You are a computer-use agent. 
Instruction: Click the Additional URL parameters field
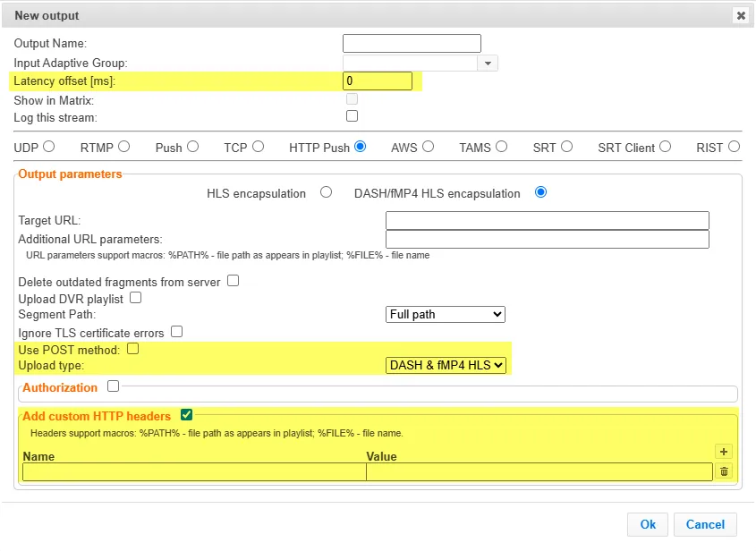click(x=548, y=239)
